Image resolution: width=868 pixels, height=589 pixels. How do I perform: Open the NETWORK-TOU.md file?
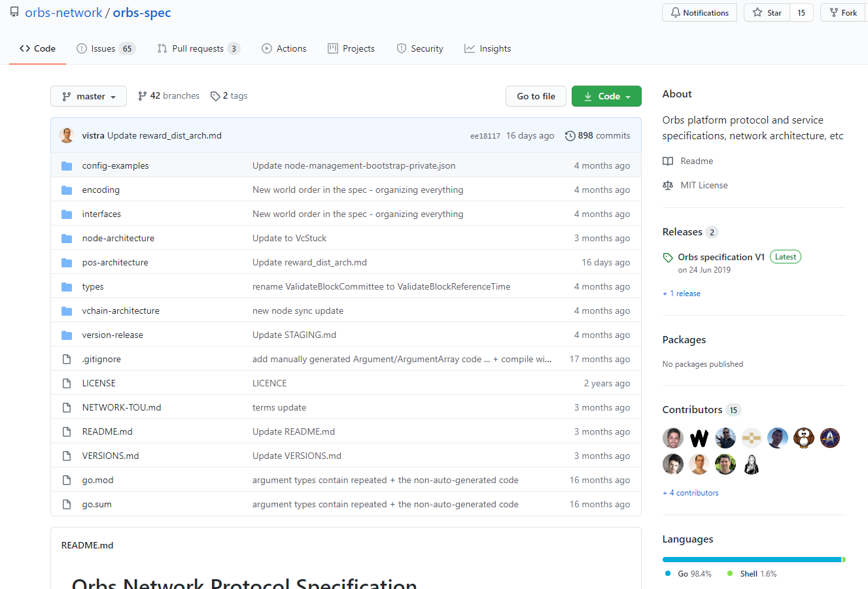122,408
